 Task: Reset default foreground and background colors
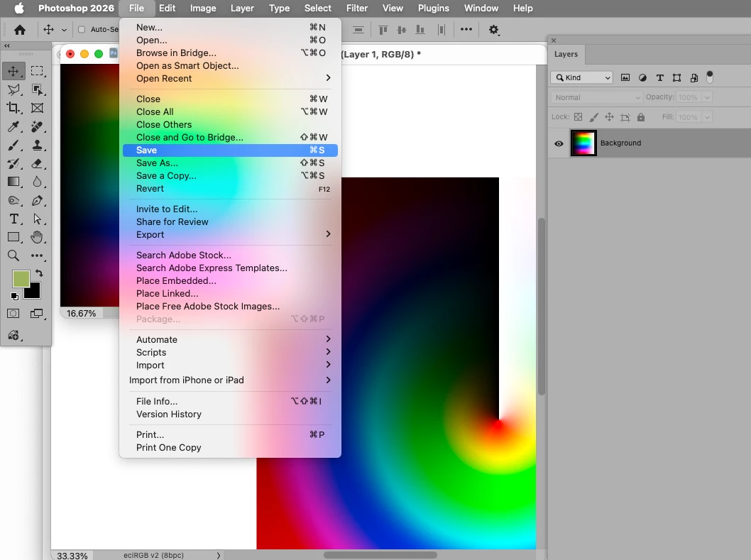point(14,297)
